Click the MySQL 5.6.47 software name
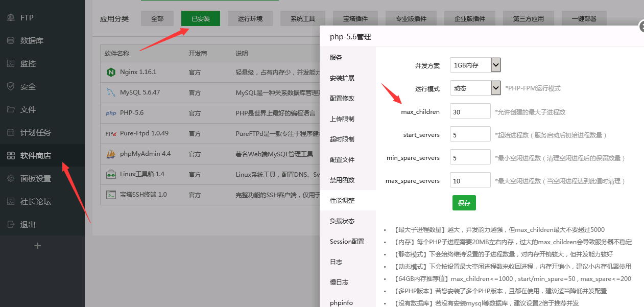The height and width of the screenshot is (307, 644). coord(140,92)
